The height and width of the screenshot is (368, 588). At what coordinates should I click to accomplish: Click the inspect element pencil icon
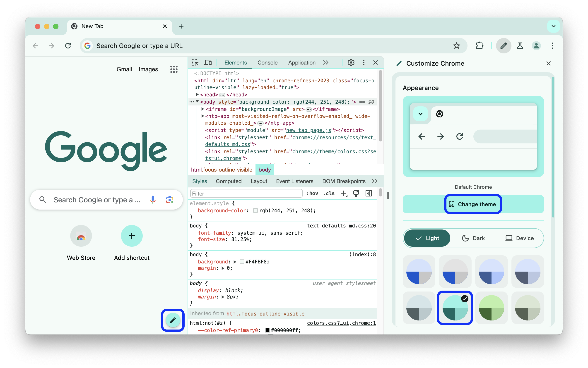point(173,320)
